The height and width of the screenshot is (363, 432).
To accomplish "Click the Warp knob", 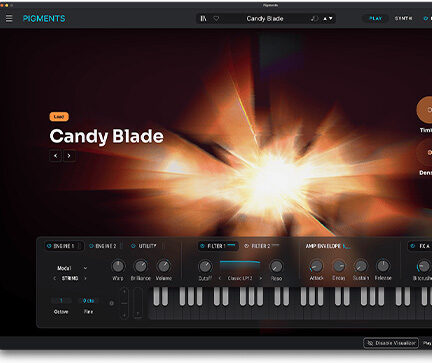I will point(118,266).
